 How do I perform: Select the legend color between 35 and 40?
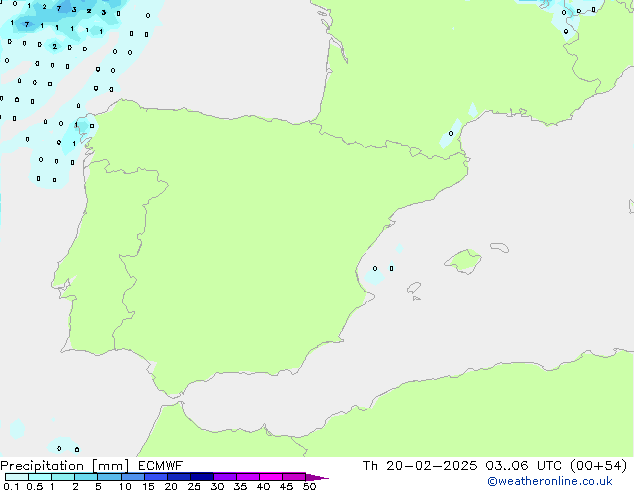pos(247,477)
